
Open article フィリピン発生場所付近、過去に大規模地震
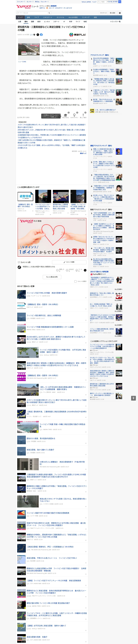[x=44, y=315]
